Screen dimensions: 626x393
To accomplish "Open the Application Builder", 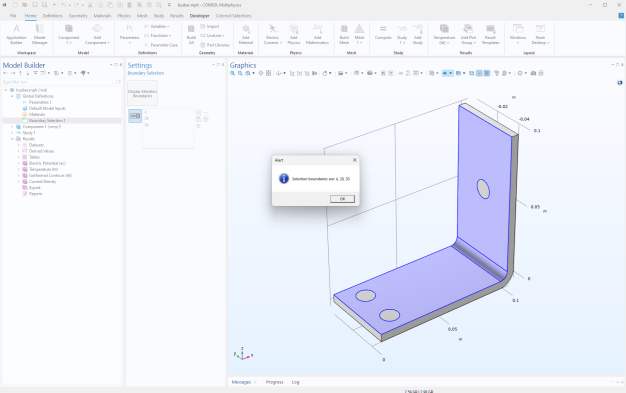I will point(16,34).
